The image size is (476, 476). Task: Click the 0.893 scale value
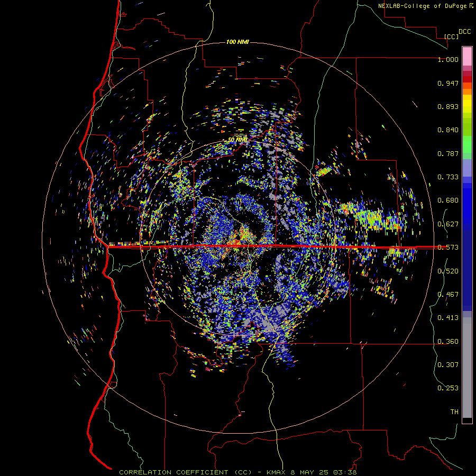(x=448, y=106)
